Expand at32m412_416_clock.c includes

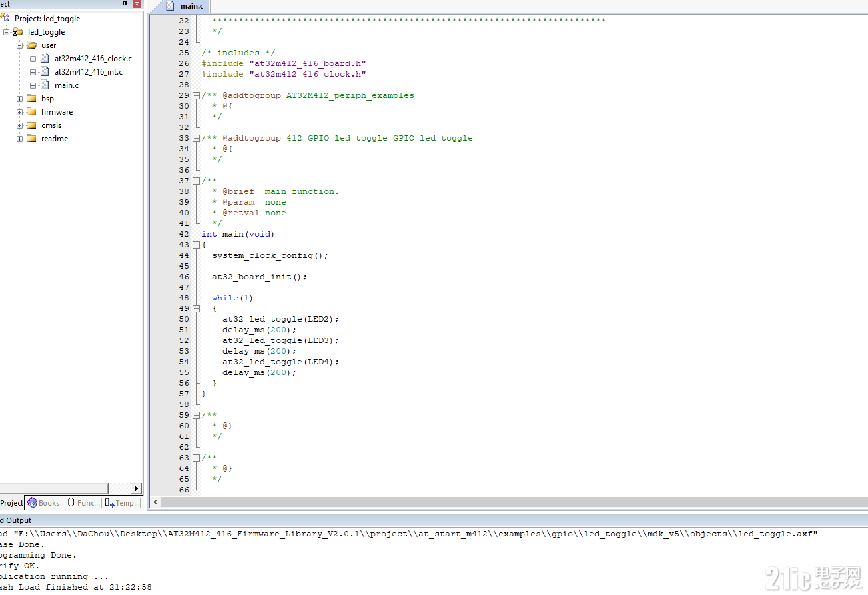(x=33, y=59)
